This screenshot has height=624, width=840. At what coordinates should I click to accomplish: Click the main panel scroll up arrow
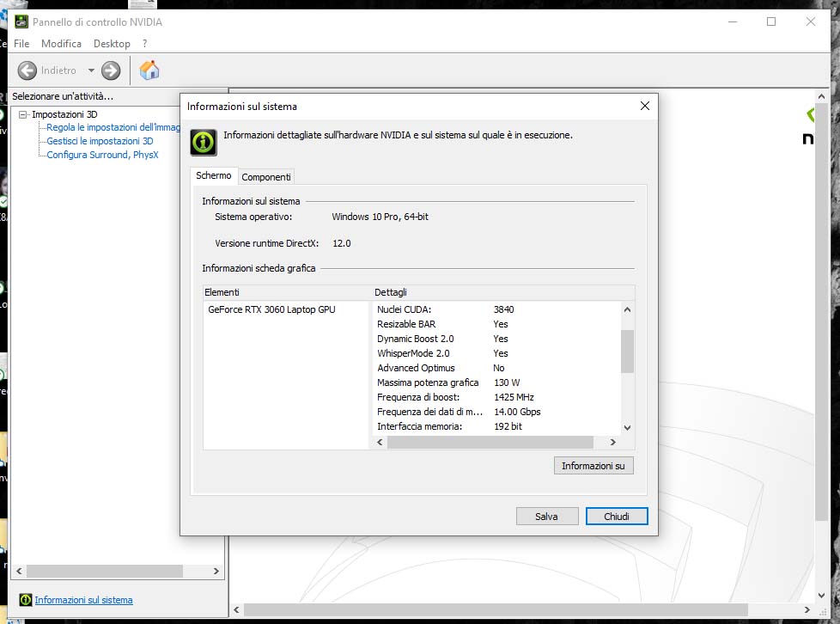821,96
